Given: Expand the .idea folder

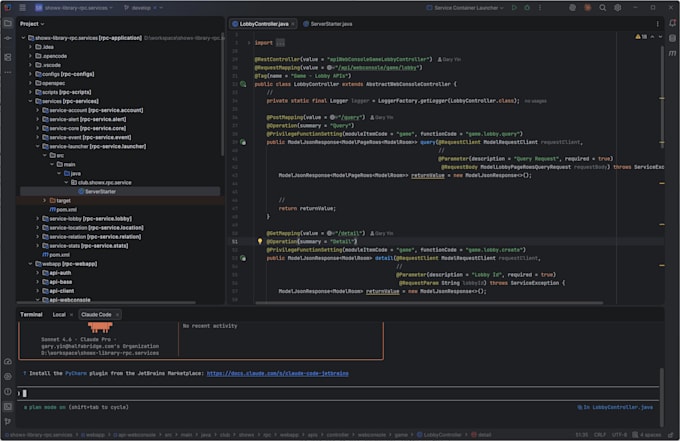Looking at the screenshot, I should 30,47.
